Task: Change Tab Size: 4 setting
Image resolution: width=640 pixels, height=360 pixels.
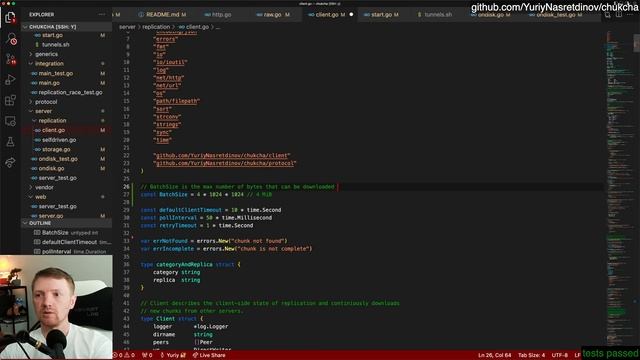Action: coord(531,355)
